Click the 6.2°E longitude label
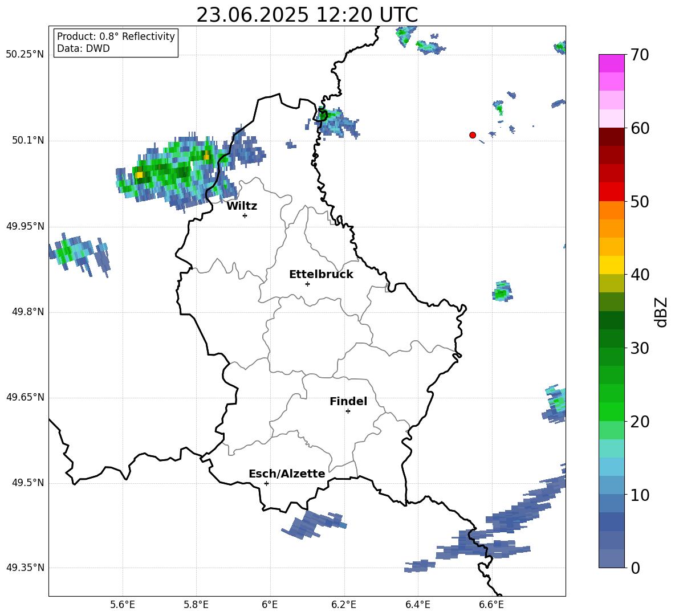 (344, 605)
